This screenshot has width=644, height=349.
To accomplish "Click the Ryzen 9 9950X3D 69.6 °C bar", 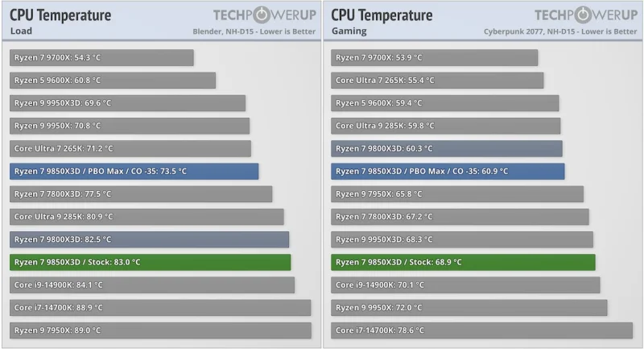I will pyautogui.click(x=128, y=103).
